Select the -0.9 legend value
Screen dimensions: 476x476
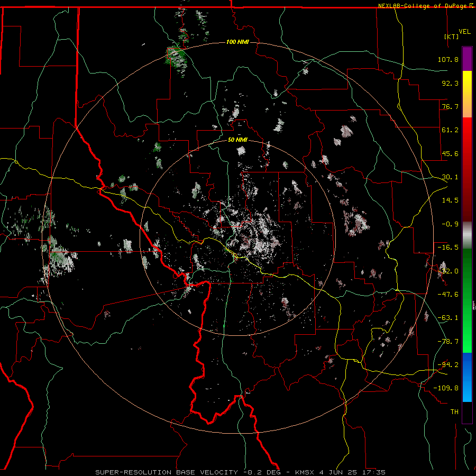click(450, 224)
